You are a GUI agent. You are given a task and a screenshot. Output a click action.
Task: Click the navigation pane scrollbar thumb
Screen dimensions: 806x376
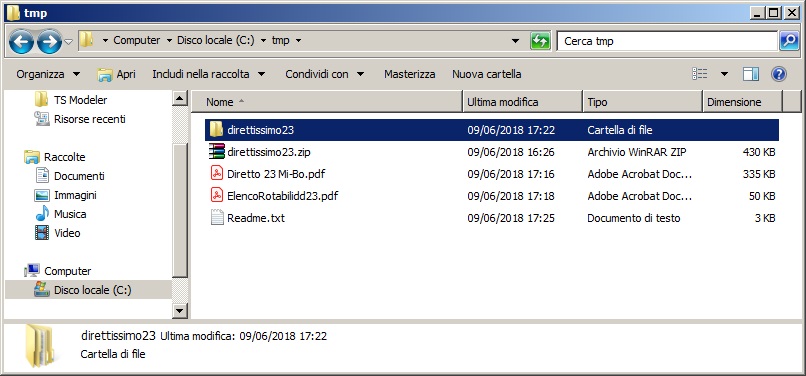click(180, 211)
